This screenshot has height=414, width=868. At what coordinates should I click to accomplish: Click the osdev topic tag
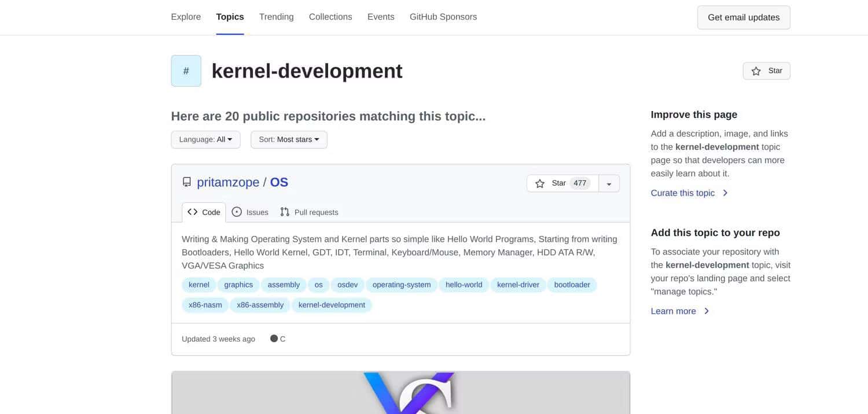(x=348, y=284)
